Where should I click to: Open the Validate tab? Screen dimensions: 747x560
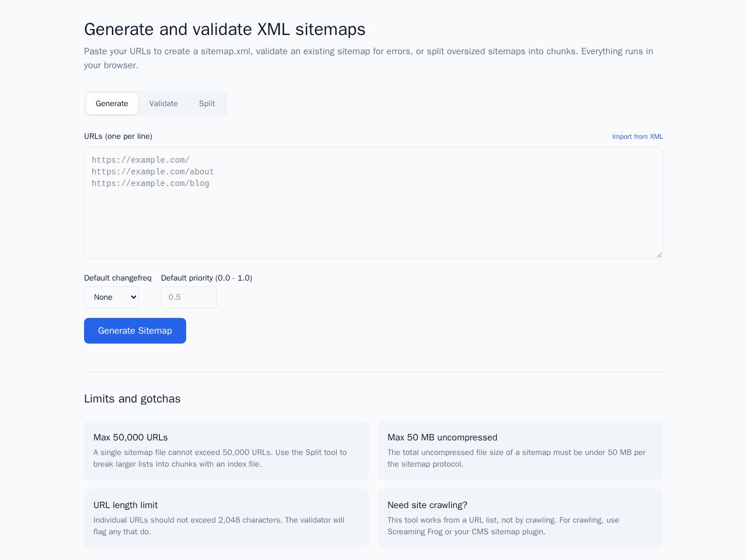point(163,104)
